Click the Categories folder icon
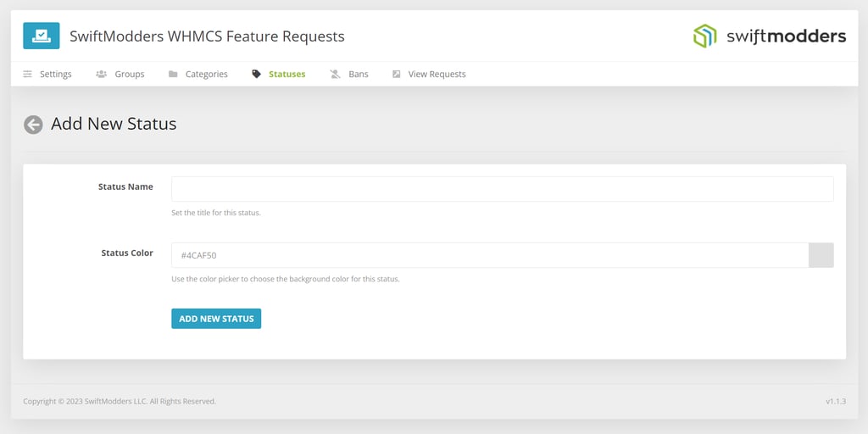This screenshot has height=434, width=868. [173, 75]
